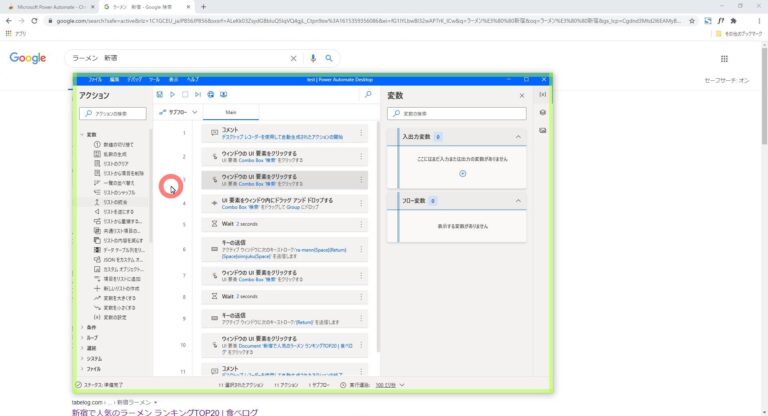Open the Chrome extensions puzzle icon

point(733,21)
